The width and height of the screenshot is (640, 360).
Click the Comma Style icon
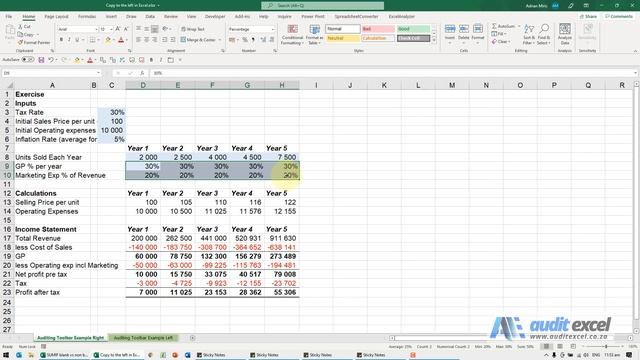(253, 40)
